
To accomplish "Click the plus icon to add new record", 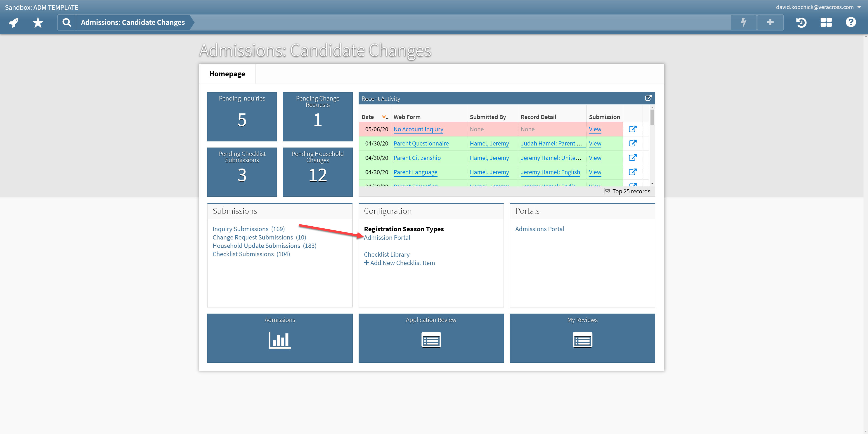I will click(770, 22).
